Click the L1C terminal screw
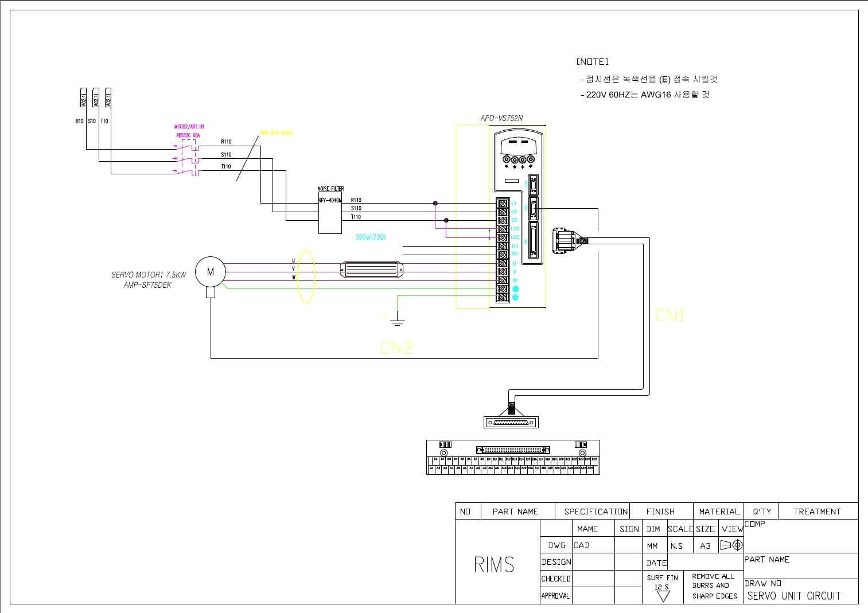This screenshot has height=613, width=868. coord(503,229)
